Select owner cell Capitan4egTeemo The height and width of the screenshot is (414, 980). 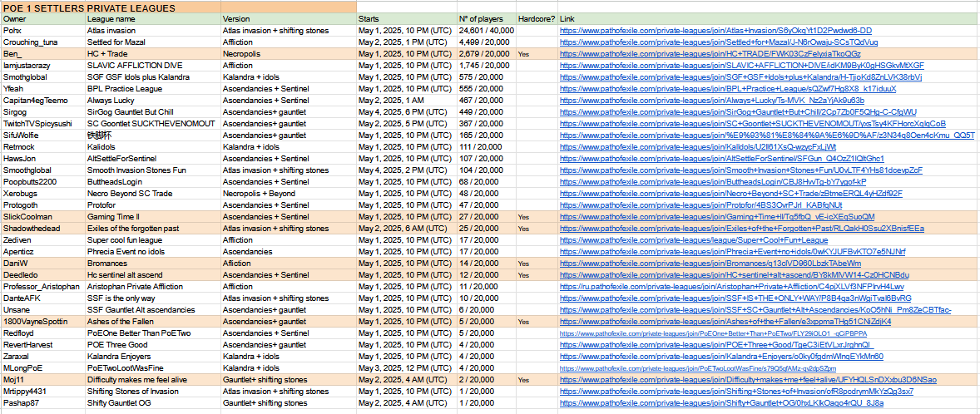pyautogui.click(x=43, y=101)
